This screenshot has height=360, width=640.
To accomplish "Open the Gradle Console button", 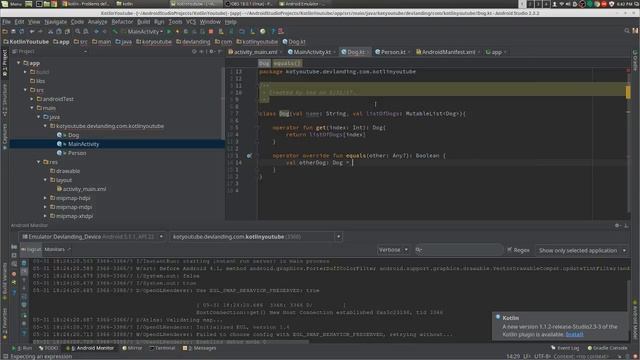I will [607, 348].
